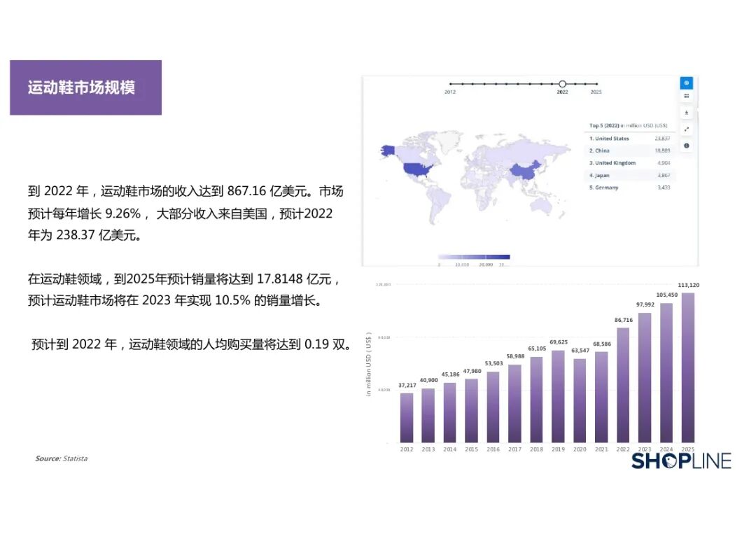Click the '2. China' ranking row
The height and width of the screenshot is (534, 756).
point(629,150)
